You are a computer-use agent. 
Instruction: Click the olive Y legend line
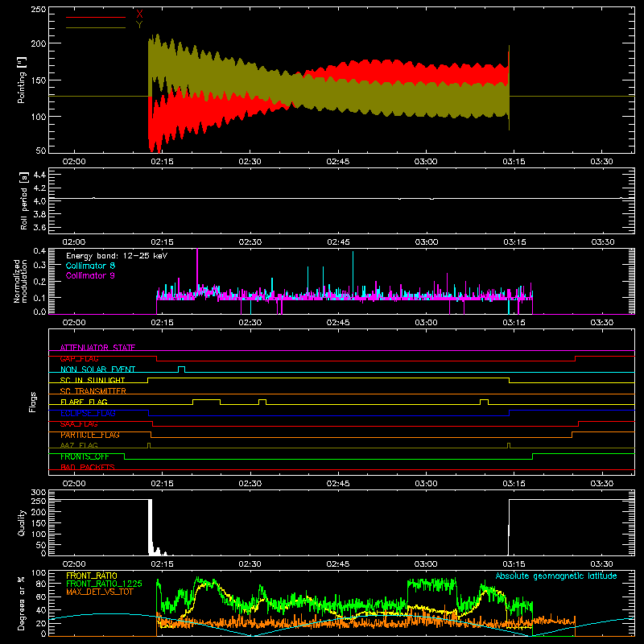(96, 27)
